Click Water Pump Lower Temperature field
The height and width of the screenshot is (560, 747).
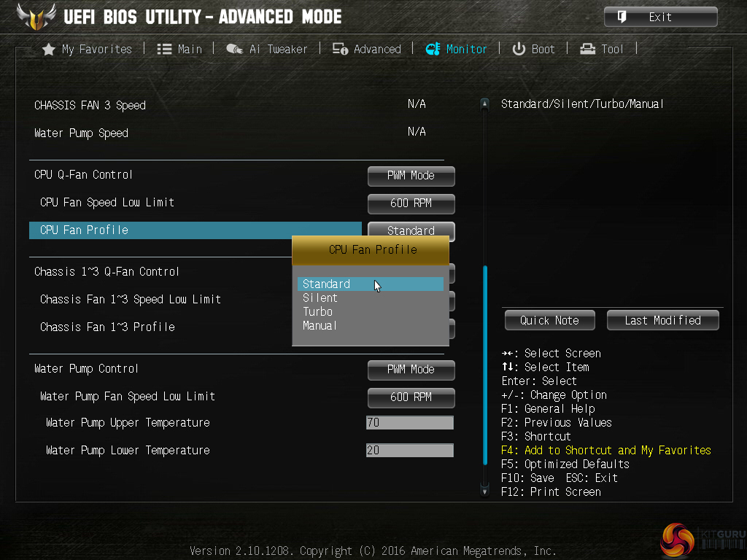point(410,450)
